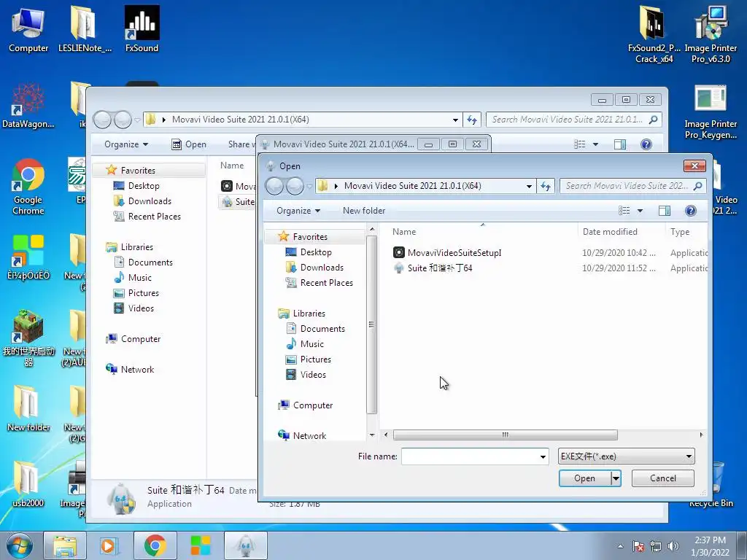Image resolution: width=747 pixels, height=560 pixels.
Task: Click Desktop in Open dialog Favorites
Action: tap(309, 252)
